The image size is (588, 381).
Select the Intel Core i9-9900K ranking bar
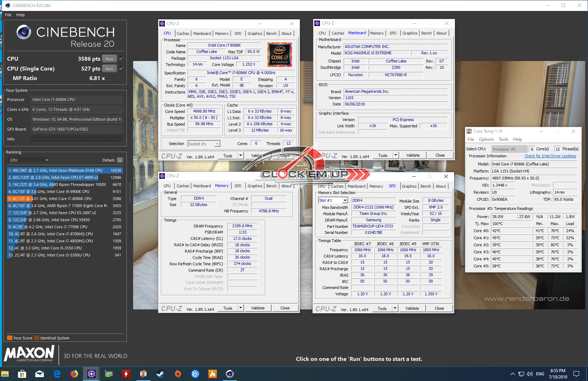(65, 192)
